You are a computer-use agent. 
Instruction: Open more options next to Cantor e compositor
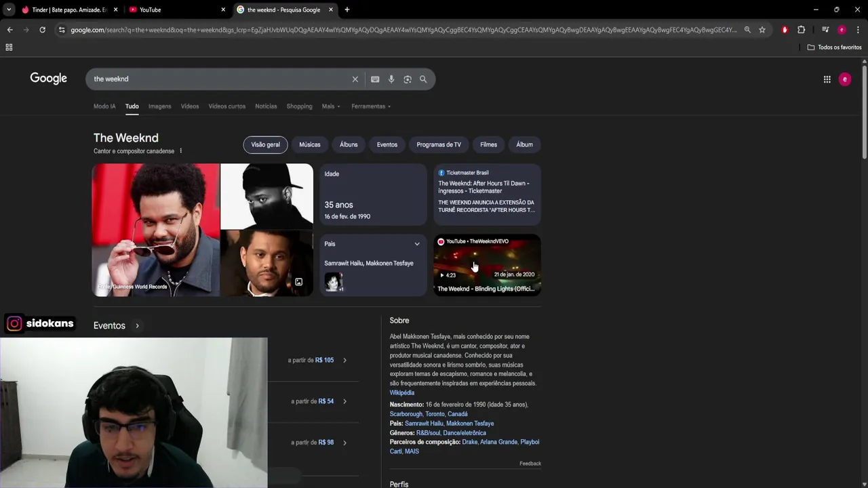point(180,151)
